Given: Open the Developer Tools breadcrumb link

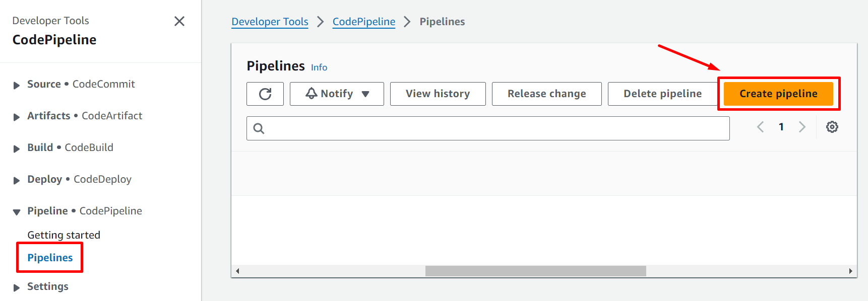Looking at the screenshot, I should (x=270, y=22).
